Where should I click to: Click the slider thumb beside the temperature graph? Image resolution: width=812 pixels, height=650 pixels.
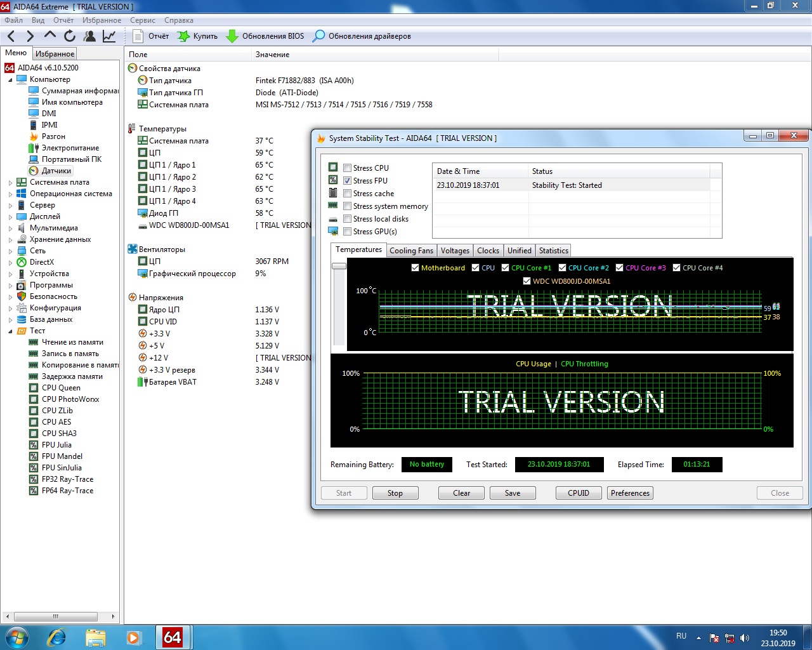pyautogui.click(x=339, y=266)
